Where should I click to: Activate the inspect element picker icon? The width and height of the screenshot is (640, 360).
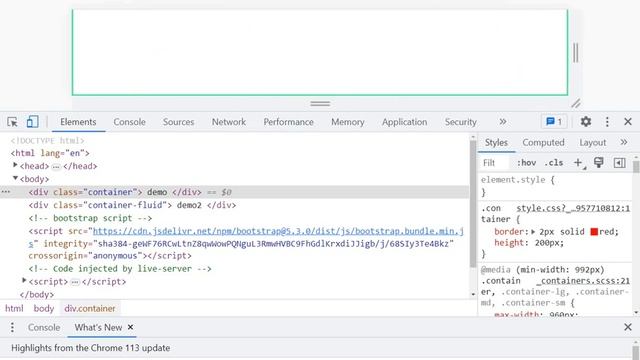12,122
